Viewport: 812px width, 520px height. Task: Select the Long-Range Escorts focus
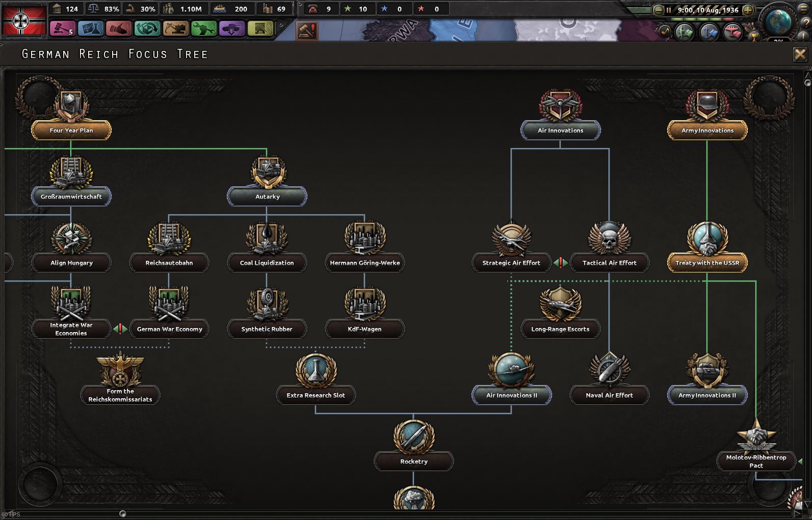(560, 329)
